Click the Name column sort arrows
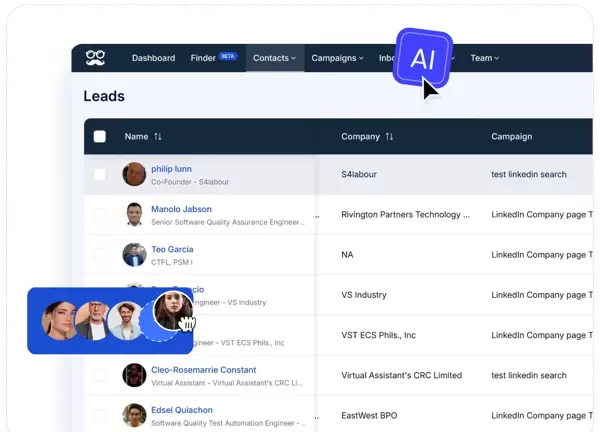The height and width of the screenshot is (432, 600). pos(158,137)
